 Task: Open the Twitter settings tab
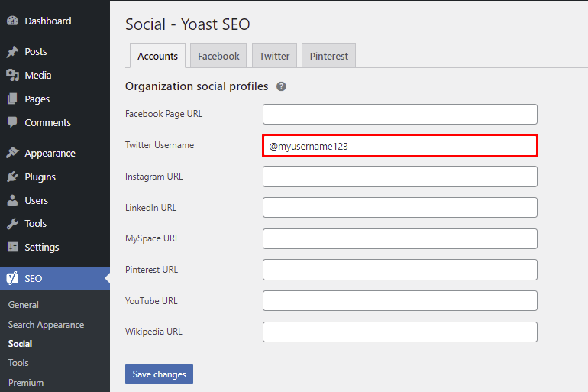274,56
